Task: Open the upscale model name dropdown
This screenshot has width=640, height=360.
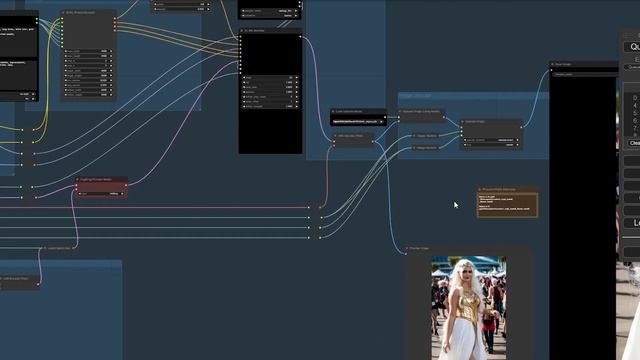Action: [x=358, y=122]
